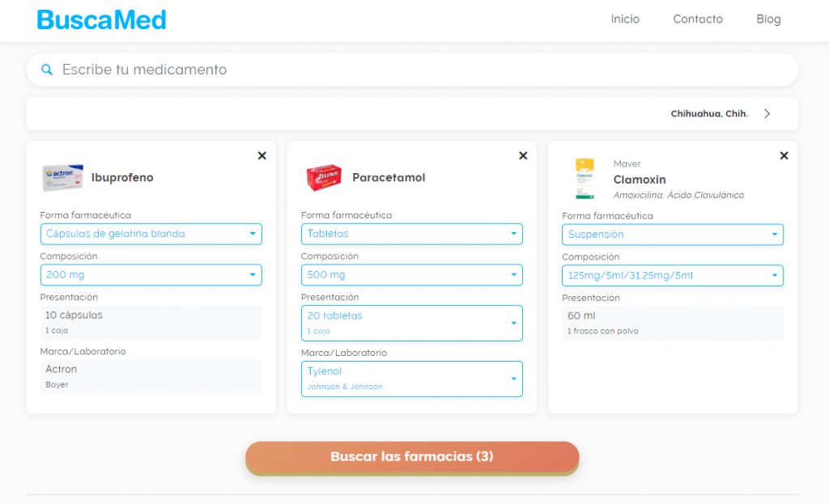This screenshot has width=829, height=504.
Task: Open Clamoxin Suspensión form dropdown
Action: pyautogui.click(x=673, y=235)
